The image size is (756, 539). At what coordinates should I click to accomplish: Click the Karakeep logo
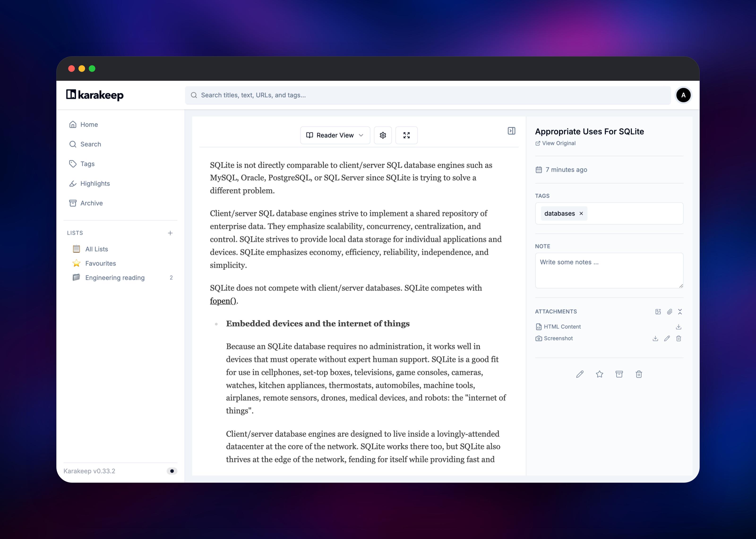pyautogui.click(x=94, y=95)
